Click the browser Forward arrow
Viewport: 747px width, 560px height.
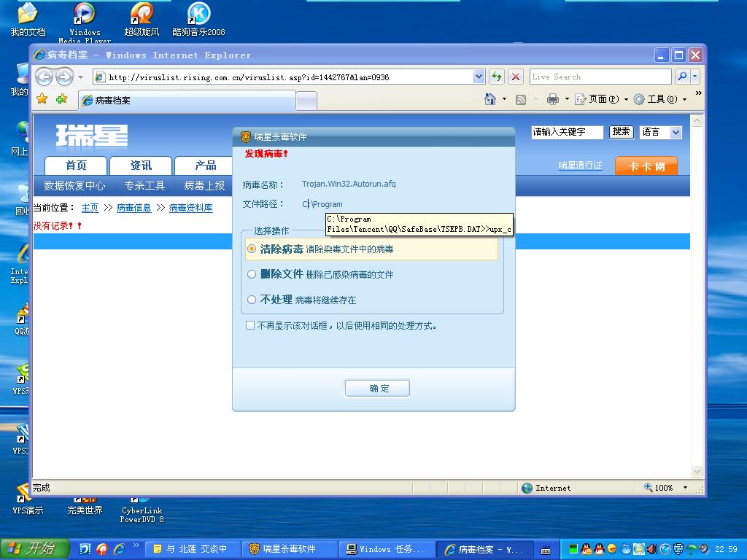tap(64, 77)
